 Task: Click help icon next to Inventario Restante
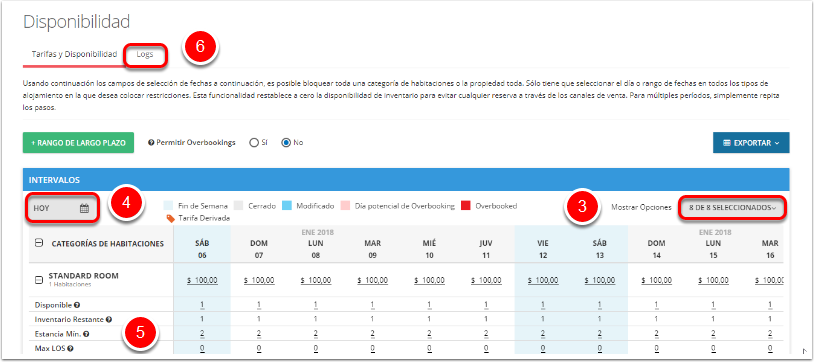click(109, 319)
